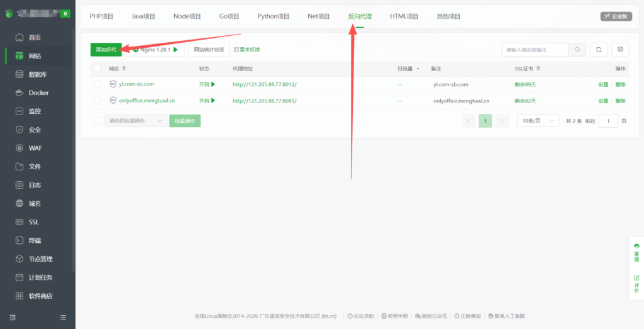Click the 企业版 badge button
Image resolution: width=644 pixels, height=329 pixels.
tap(616, 16)
